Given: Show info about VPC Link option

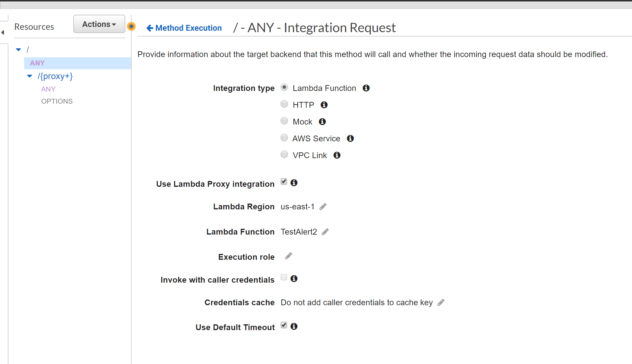Looking at the screenshot, I should 337,155.
